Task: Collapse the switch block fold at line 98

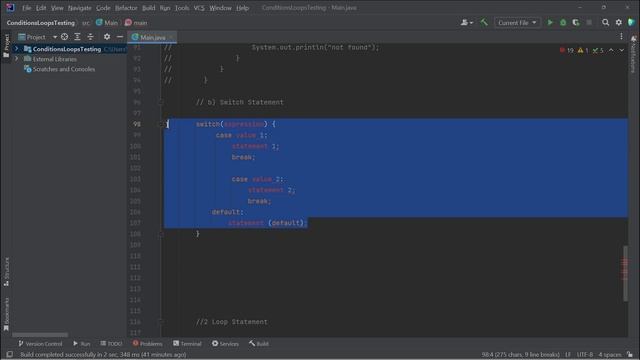Action: coord(161,124)
